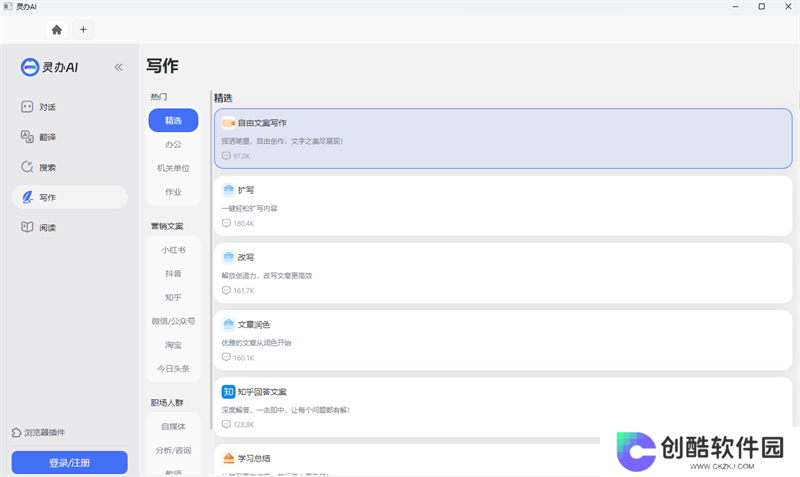Open the home tab icon
The height and width of the screenshot is (477, 800).
tap(57, 30)
